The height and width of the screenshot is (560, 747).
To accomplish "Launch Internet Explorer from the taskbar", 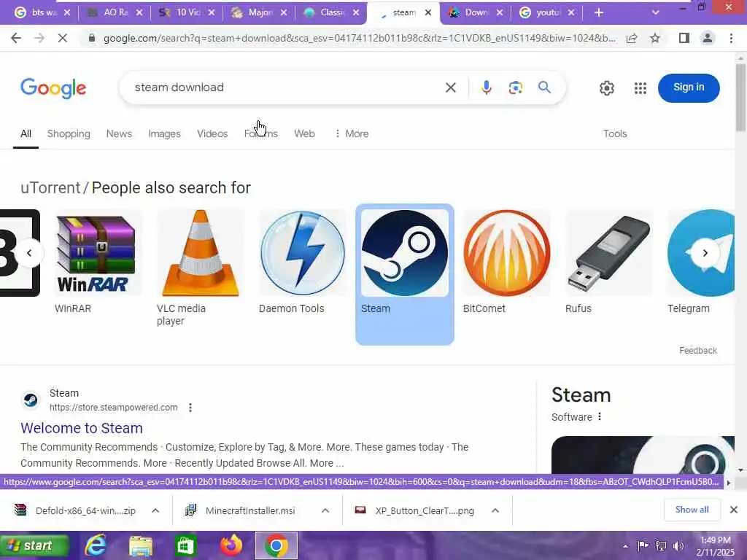I will (96, 545).
